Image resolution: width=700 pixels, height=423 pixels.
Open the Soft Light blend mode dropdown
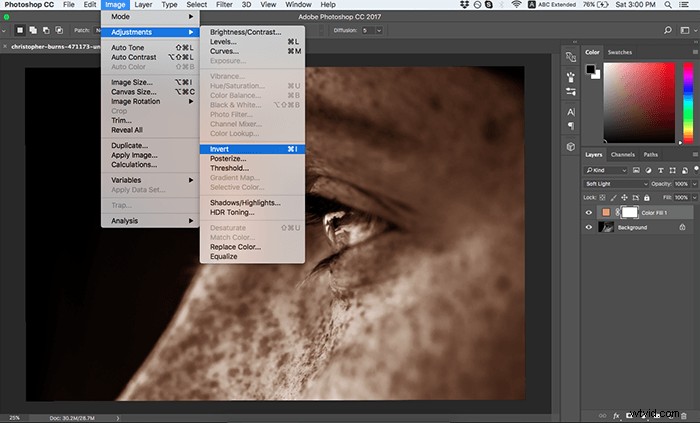coord(616,184)
